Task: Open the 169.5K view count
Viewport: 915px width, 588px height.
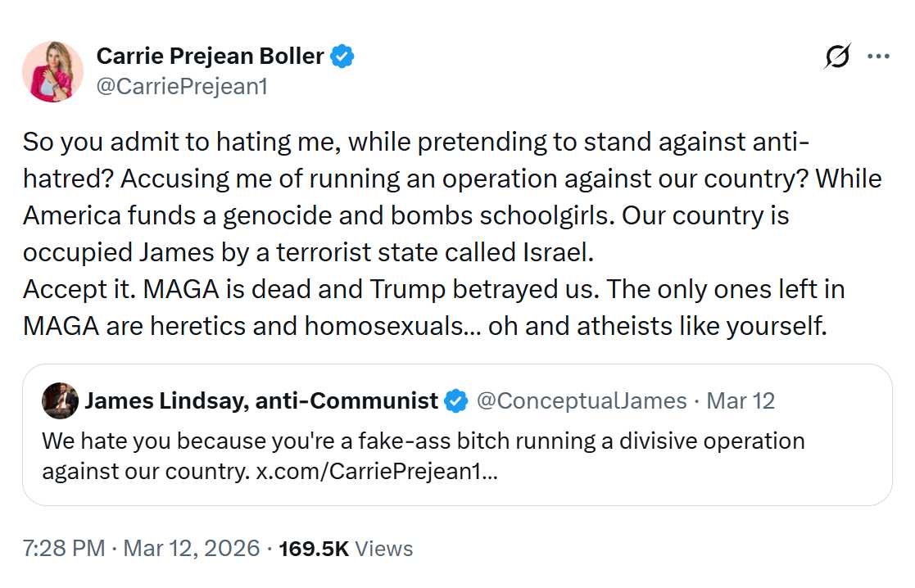Action: tap(314, 548)
